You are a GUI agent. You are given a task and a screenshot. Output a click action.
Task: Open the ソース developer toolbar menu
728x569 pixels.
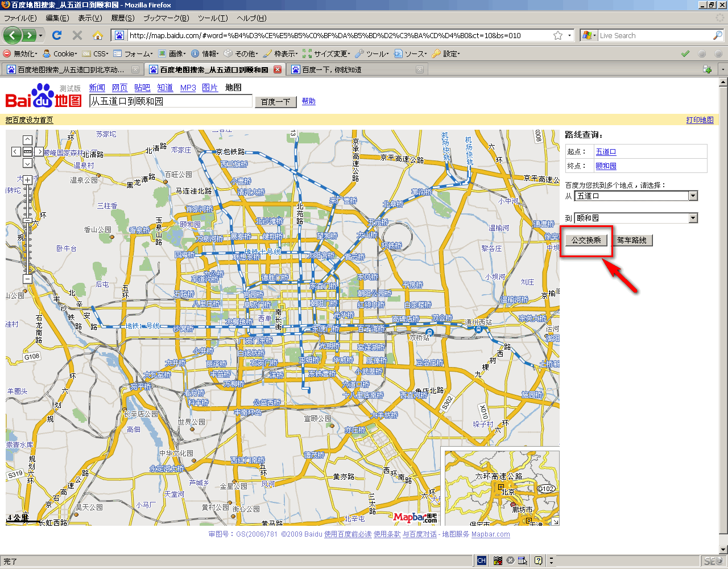point(410,53)
